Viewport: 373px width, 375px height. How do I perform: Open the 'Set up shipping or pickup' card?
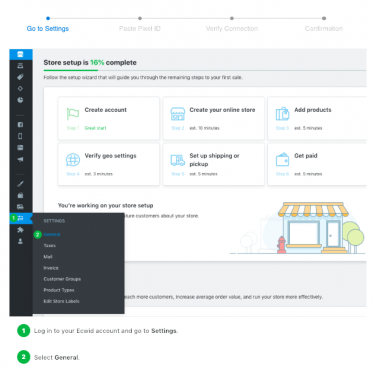(x=214, y=164)
